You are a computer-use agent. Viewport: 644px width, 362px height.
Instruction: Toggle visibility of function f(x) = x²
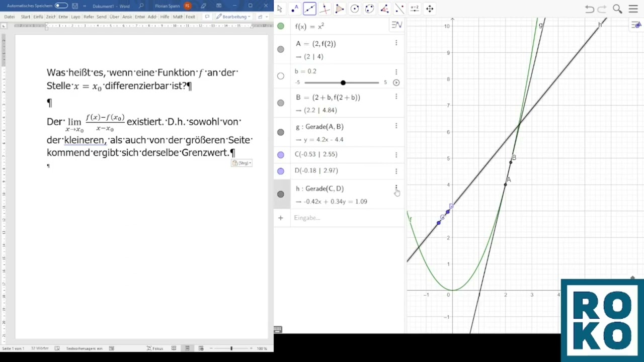[x=281, y=26]
